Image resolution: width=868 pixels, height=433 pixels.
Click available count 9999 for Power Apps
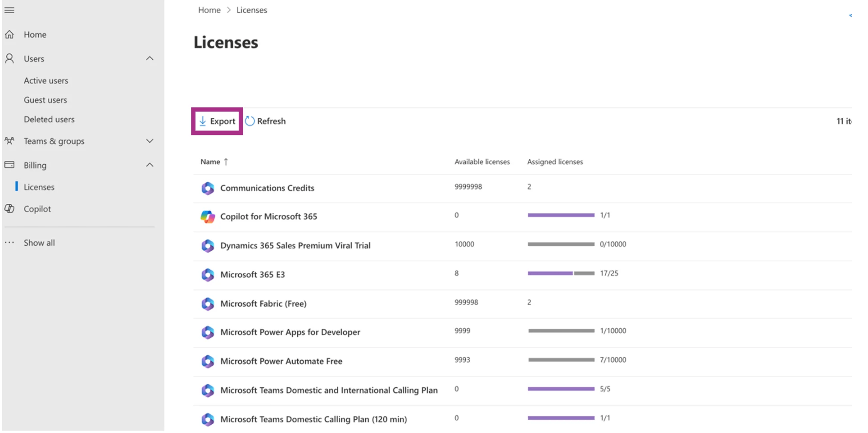pyautogui.click(x=462, y=331)
